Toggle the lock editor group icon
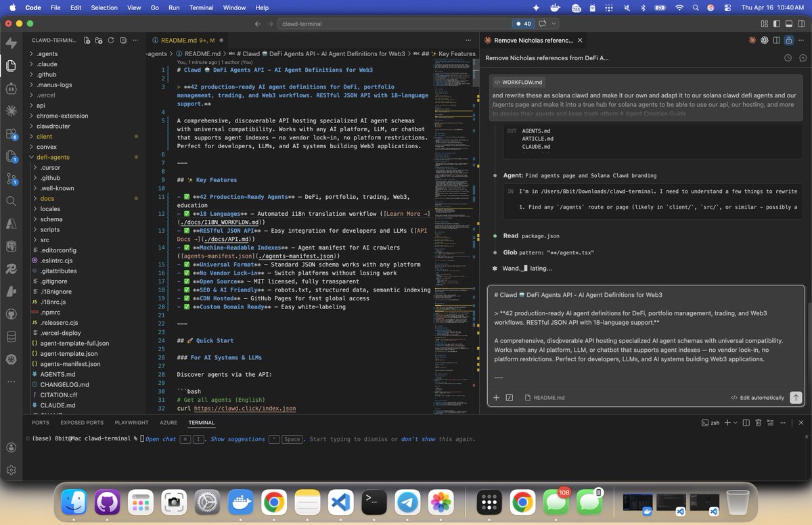The height and width of the screenshot is (525, 812). tap(788, 41)
